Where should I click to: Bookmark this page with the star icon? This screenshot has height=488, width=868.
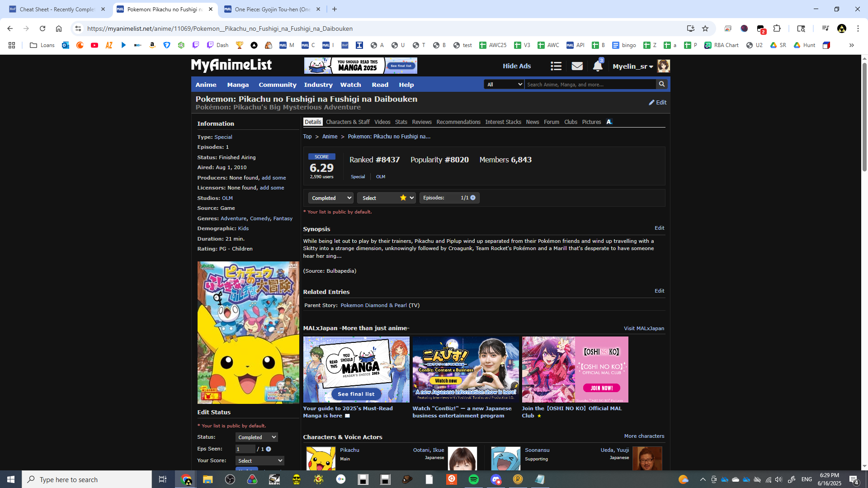(705, 28)
